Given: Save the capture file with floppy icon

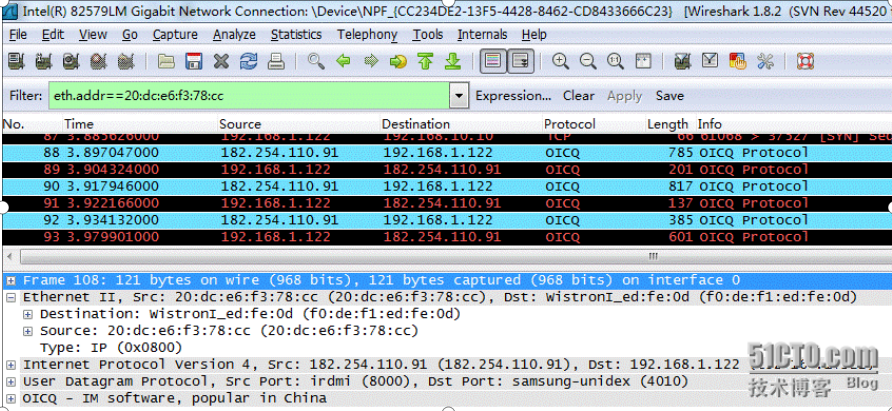Looking at the screenshot, I should [194, 61].
